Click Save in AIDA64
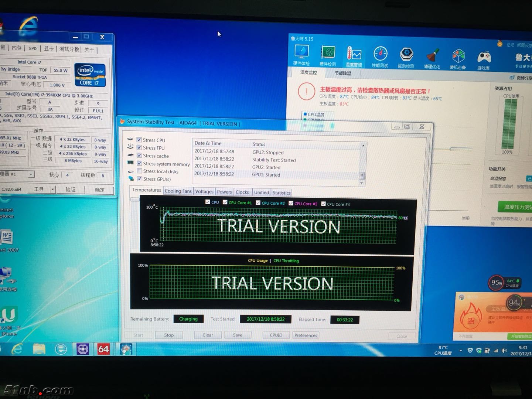Image resolution: width=532 pixels, height=399 pixels. pyautogui.click(x=238, y=335)
